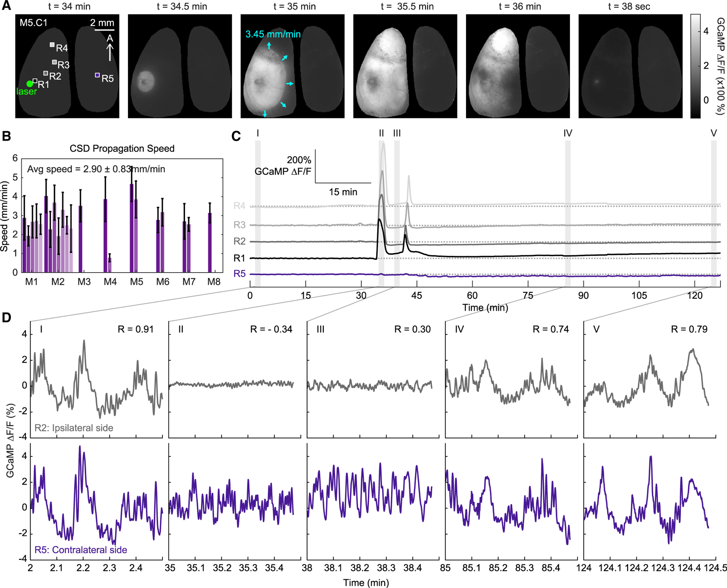Click the 'Speed (mm/min)' y-axis label
Screen dimensions: 727x588
coord(5,216)
